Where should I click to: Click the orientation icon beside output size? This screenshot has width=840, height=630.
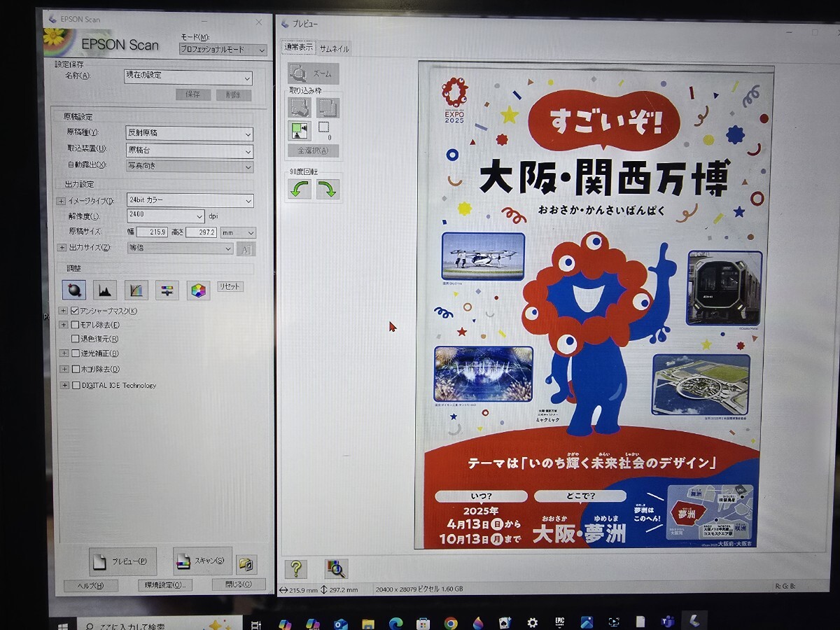[x=246, y=248]
